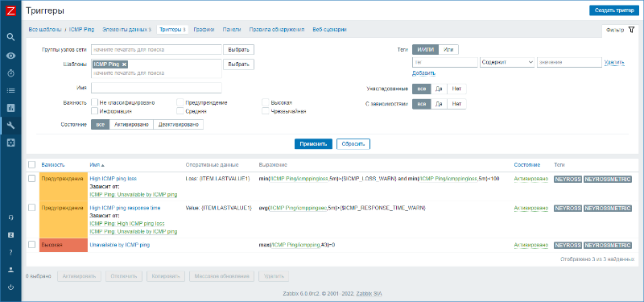
Task: Open Inventory list icon in sidebar
Action: pyautogui.click(x=11, y=90)
